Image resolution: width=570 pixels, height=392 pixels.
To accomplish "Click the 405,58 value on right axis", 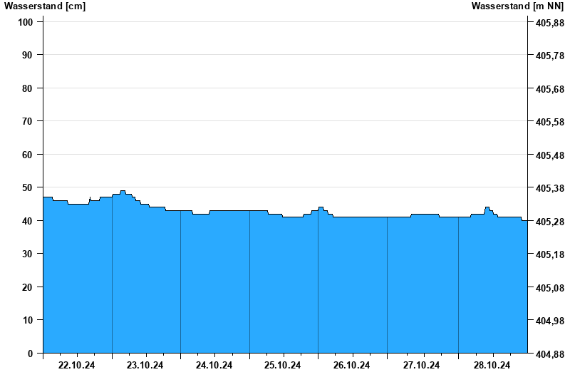I will [549, 122].
